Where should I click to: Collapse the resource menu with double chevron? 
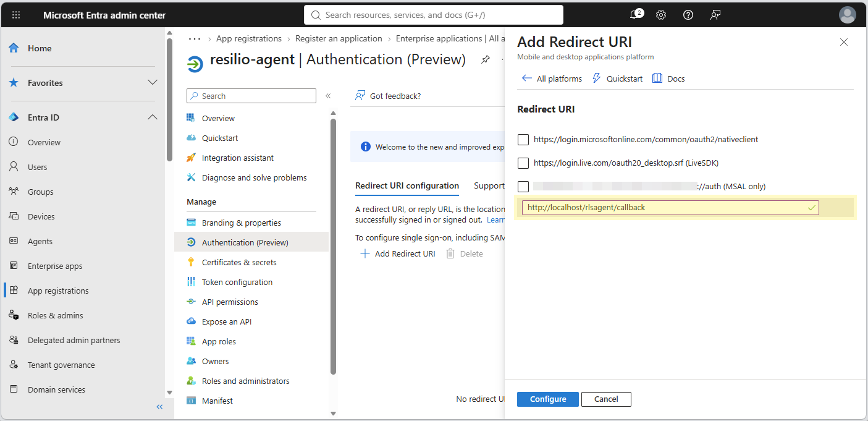tap(328, 96)
